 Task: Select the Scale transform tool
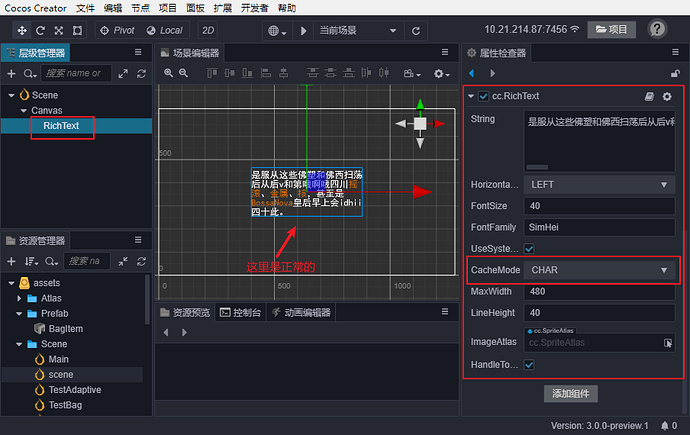pyautogui.click(x=59, y=30)
